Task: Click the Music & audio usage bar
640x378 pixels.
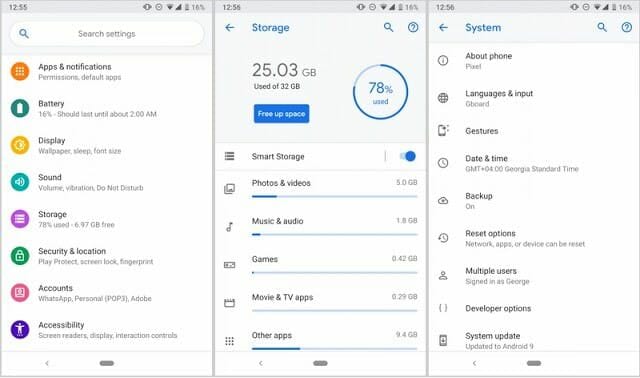Action: pyautogui.click(x=335, y=235)
